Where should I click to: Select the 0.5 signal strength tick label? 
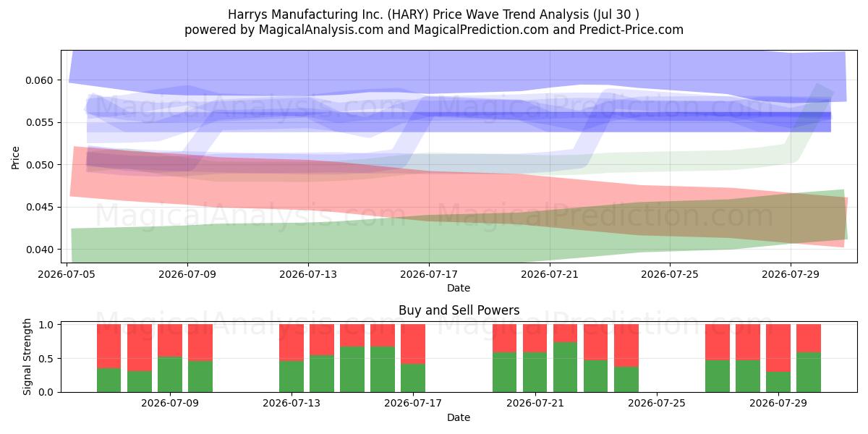pos(47,359)
